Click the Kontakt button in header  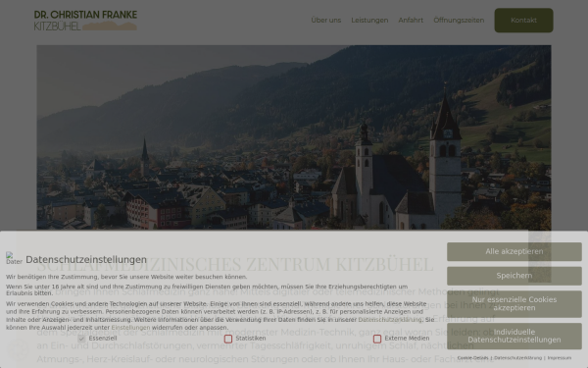[x=523, y=21]
